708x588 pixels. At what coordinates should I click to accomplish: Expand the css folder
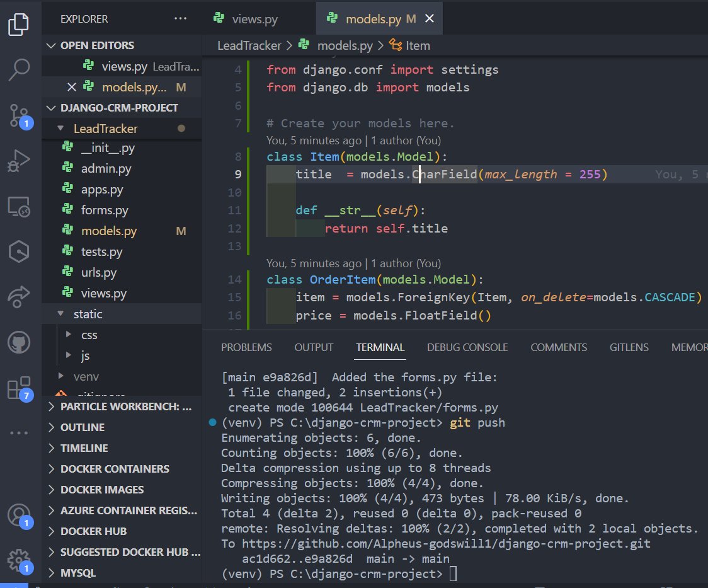(122, 335)
